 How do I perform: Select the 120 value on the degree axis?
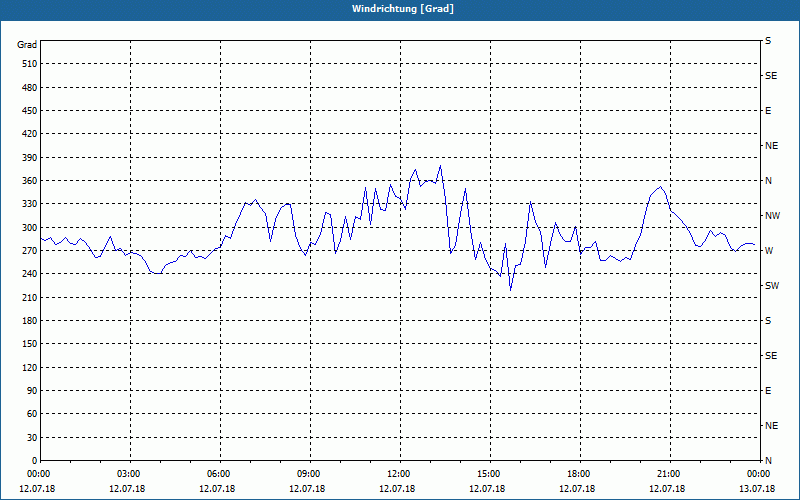pos(30,367)
